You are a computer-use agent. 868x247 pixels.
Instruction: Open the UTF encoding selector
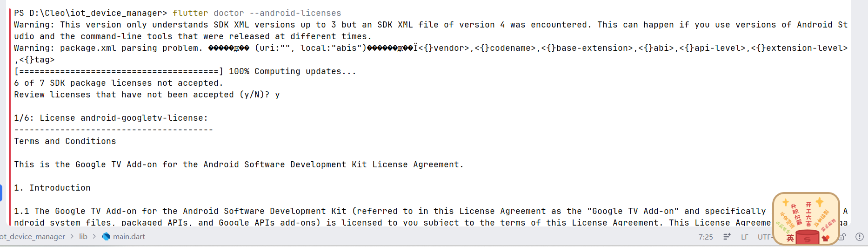pyautogui.click(x=765, y=237)
